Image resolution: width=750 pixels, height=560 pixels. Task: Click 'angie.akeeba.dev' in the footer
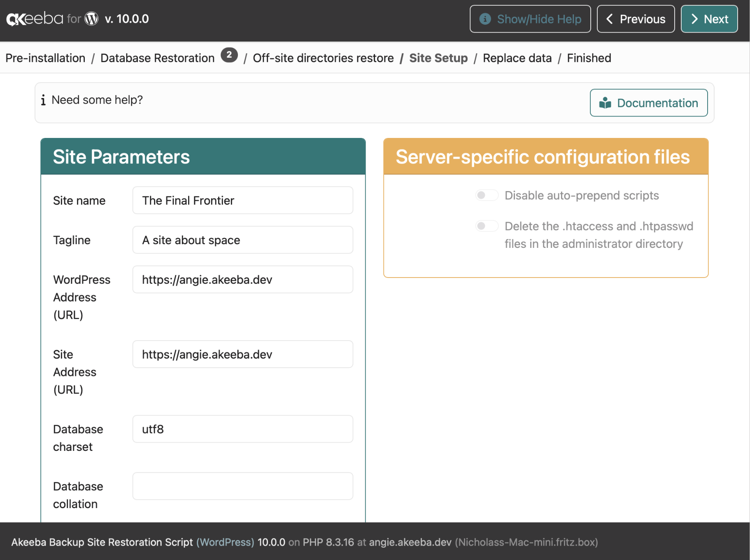(410, 542)
